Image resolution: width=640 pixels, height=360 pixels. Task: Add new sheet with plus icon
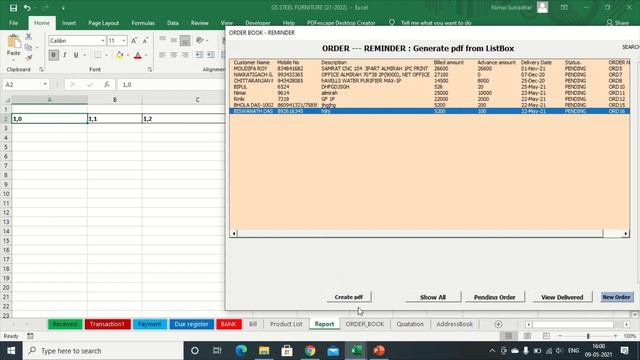coord(498,324)
